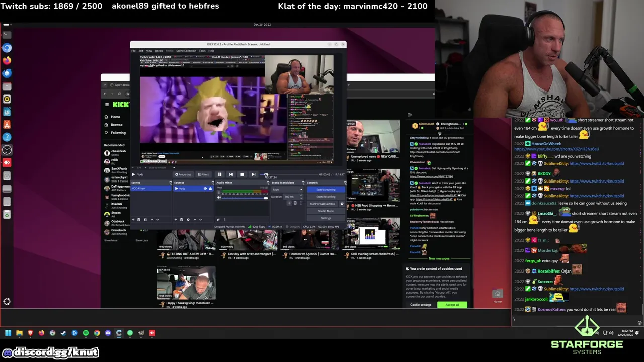Toggle visibility eye of Vods source

[x=205, y=189]
